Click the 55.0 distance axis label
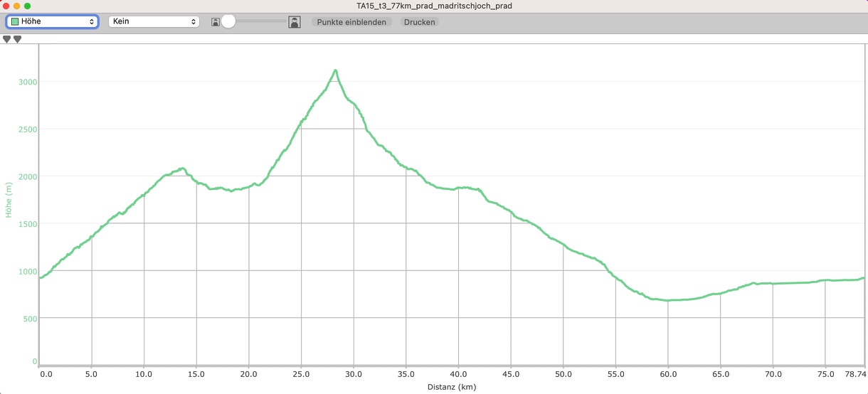Viewport: 868px width, 394px height. tap(615, 373)
